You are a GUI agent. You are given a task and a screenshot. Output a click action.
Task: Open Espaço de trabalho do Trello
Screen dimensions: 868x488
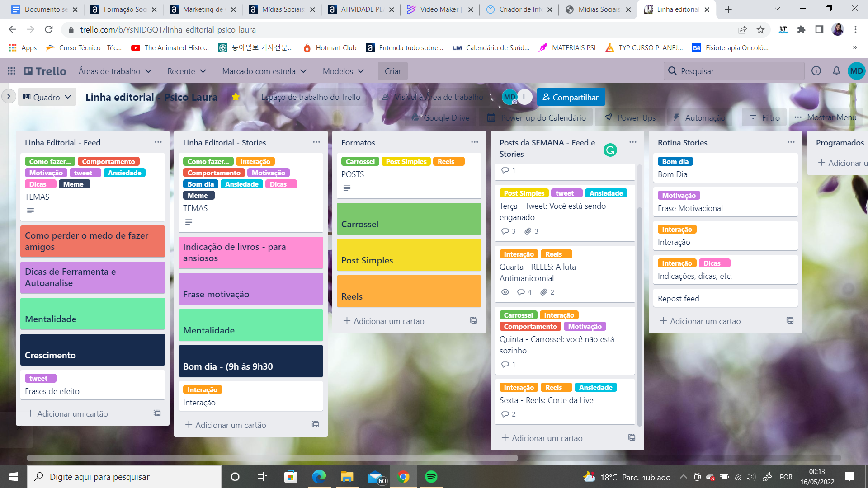click(x=311, y=97)
